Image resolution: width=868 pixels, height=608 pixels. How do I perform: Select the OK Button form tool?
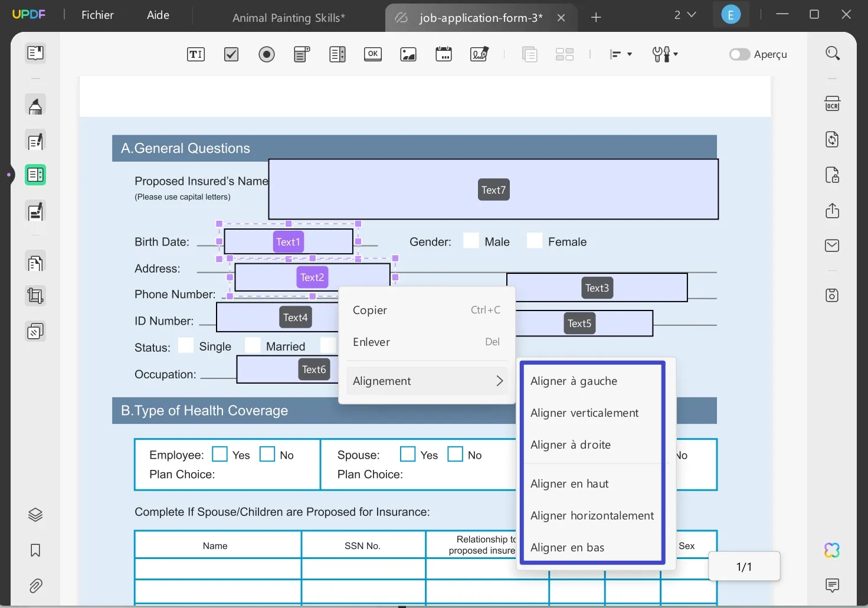coord(373,54)
